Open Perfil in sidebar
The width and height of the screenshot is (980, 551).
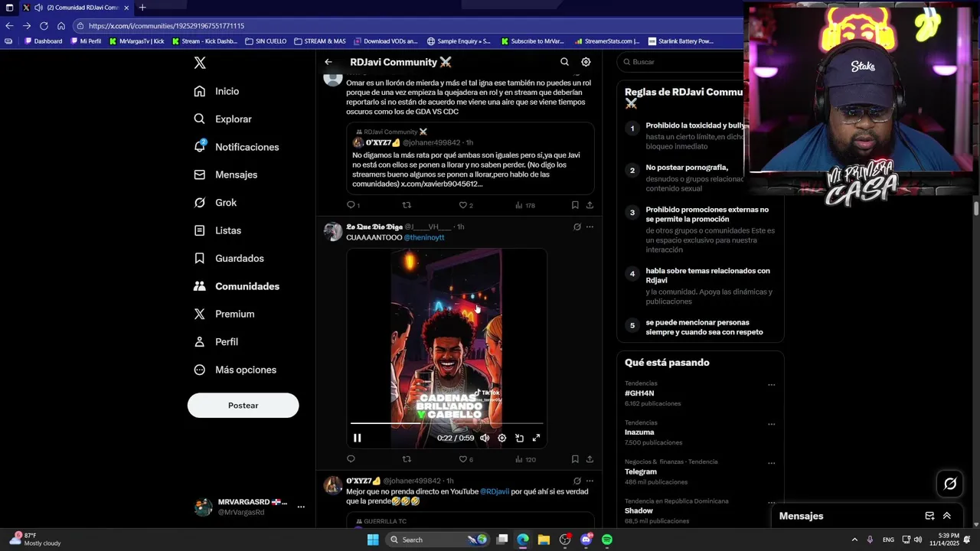(x=216, y=342)
